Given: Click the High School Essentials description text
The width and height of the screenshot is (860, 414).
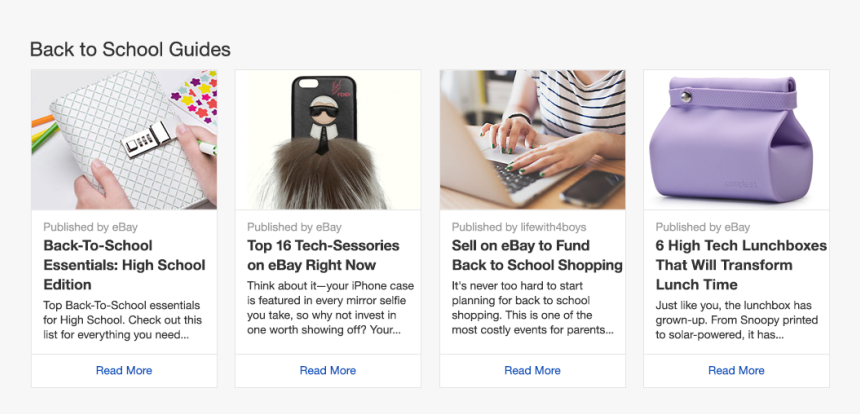Looking at the screenshot, I should [122, 319].
